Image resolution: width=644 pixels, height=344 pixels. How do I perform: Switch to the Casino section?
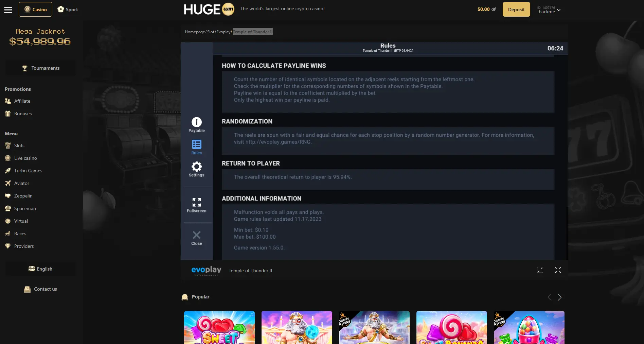(x=35, y=10)
